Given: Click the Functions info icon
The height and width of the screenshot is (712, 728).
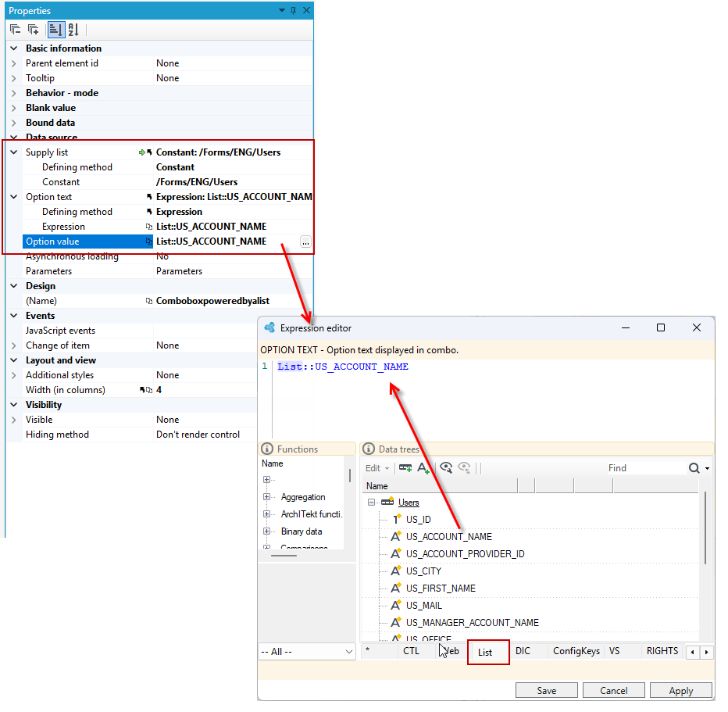Looking at the screenshot, I should coord(267,449).
